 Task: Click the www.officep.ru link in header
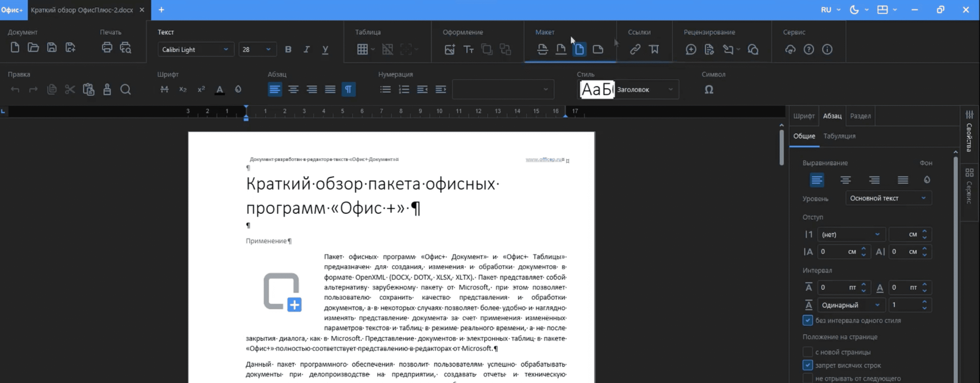point(544,160)
